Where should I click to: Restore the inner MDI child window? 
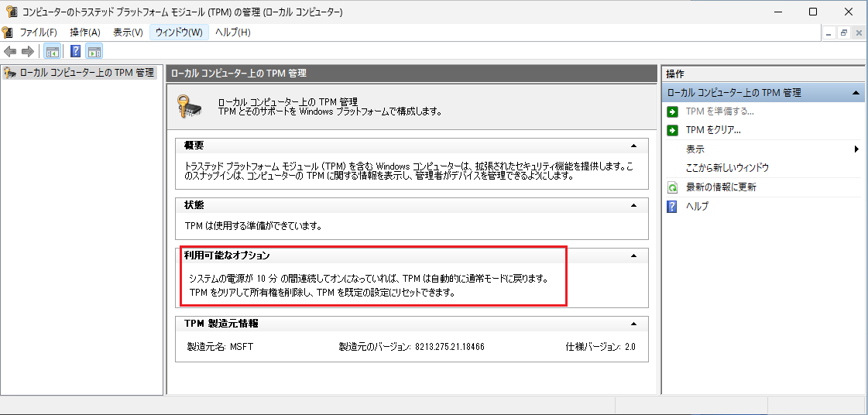(x=844, y=33)
